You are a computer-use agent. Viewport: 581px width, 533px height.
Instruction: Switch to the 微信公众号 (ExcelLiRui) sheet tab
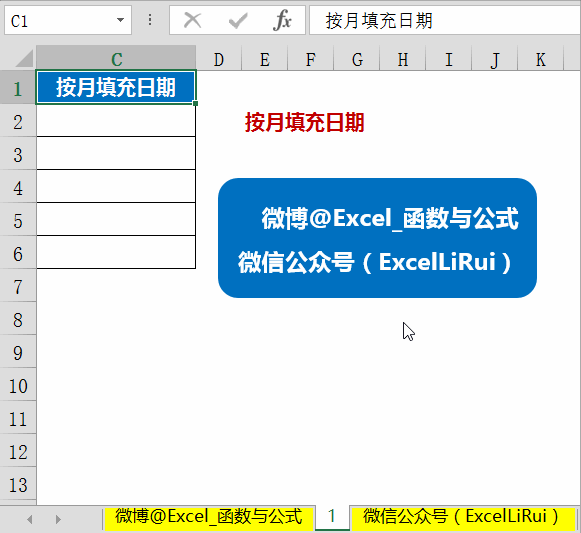point(461,517)
